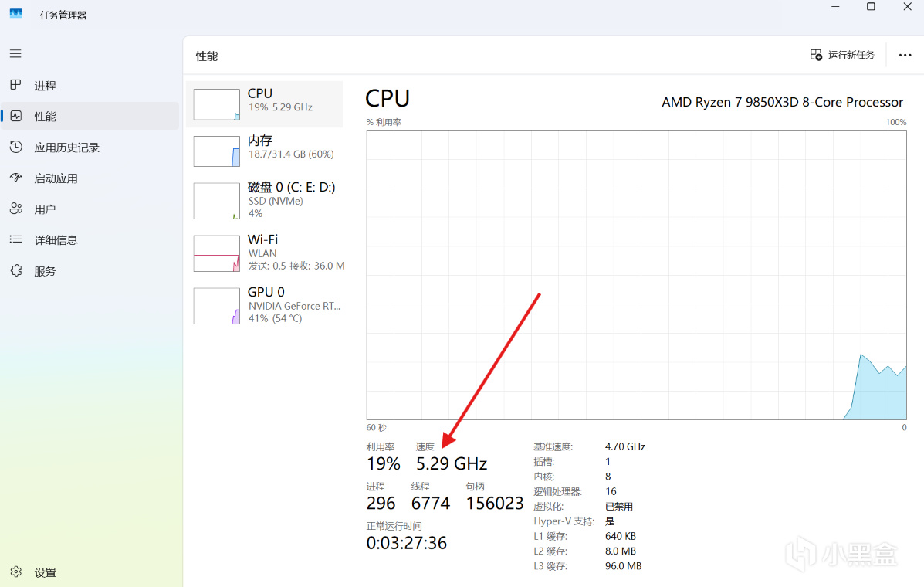The height and width of the screenshot is (587, 924).
Task: Click the Hyper-V 支持 label
Action: click(564, 521)
